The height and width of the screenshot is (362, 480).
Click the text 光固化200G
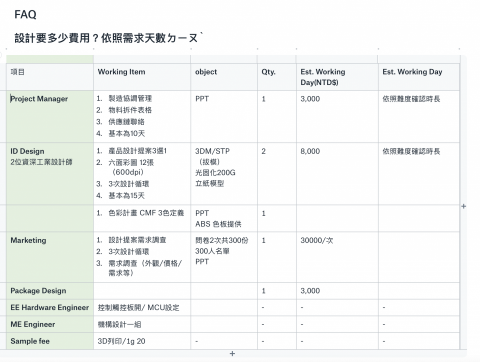pos(215,172)
